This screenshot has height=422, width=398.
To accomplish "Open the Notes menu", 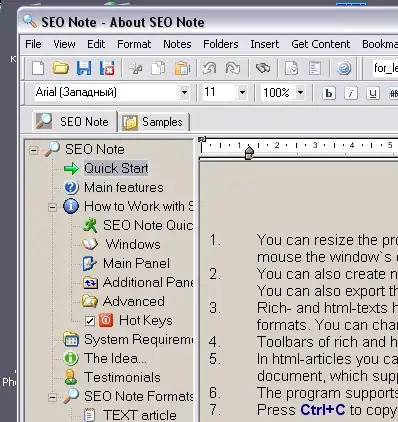I will pos(177,44).
